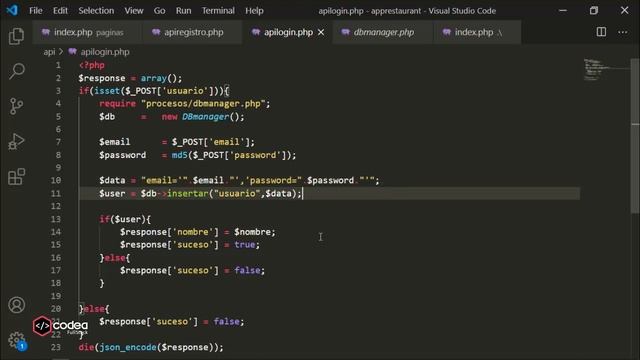Screen dimensions: 640x360
Task: Open the editor More Actions ellipsis
Action: coord(622,32)
